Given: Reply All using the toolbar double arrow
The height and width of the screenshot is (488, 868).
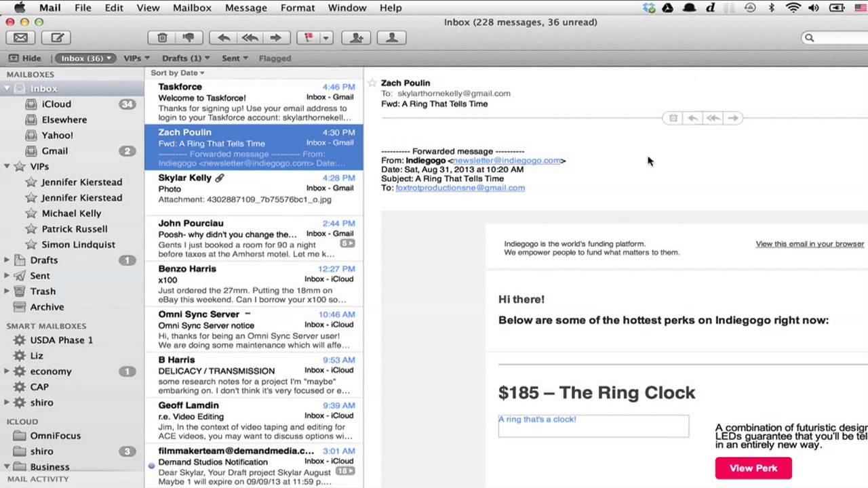Looking at the screenshot, I should pos(250,38).
